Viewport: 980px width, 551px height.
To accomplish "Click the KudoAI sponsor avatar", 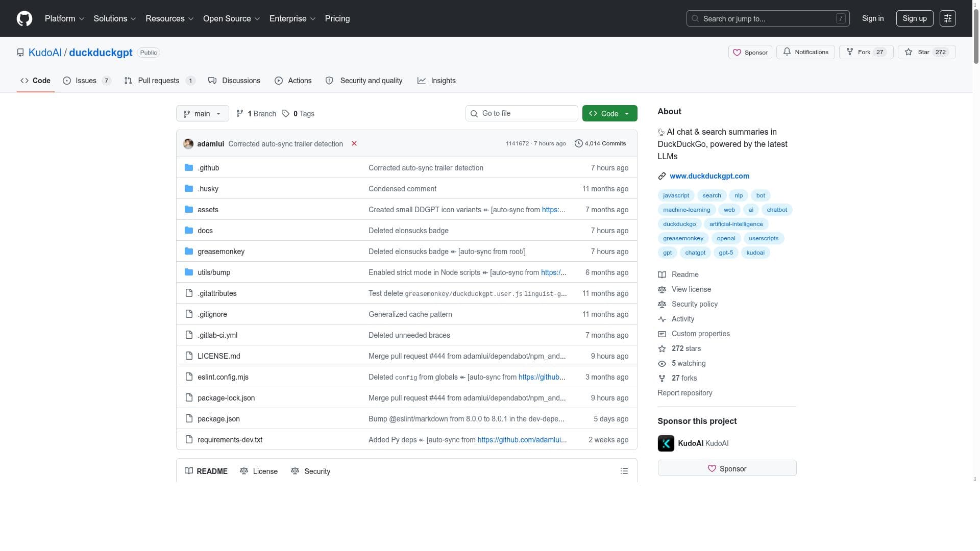I will [666, 443].
